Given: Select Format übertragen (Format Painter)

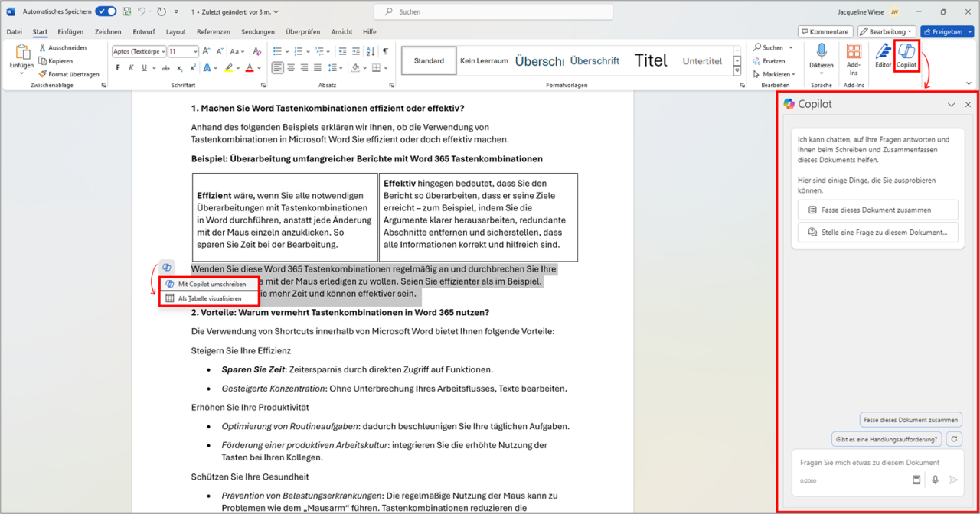Looking at the screenshot, I should [69, 73].
